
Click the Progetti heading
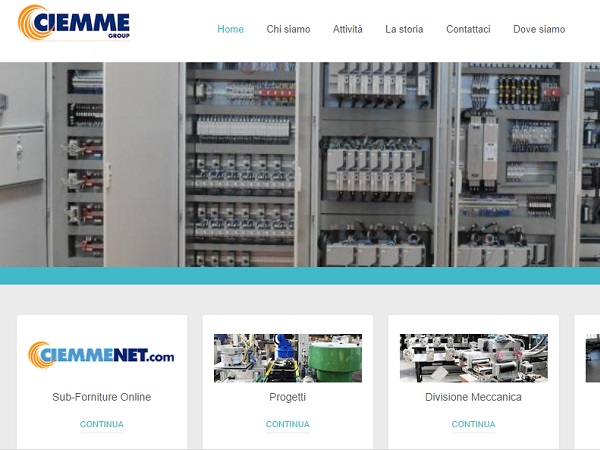pyautogui.click(x=287, y=397)
